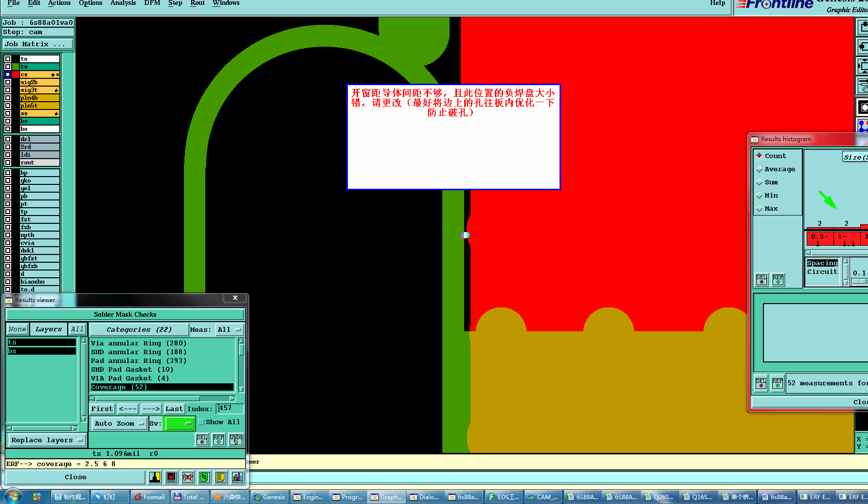Open the Windows Start button
The height and width of the screenshot is (504, 868).
point(13,497)
